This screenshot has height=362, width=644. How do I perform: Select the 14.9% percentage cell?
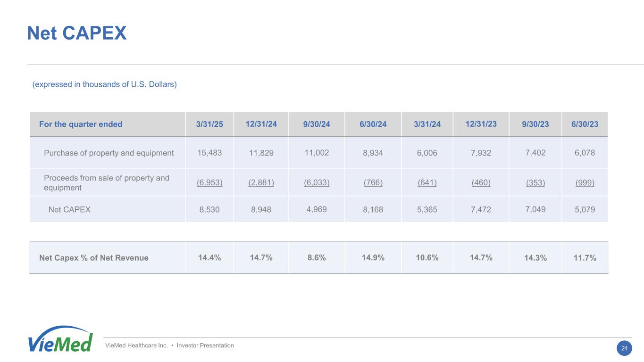coord(373,258)
